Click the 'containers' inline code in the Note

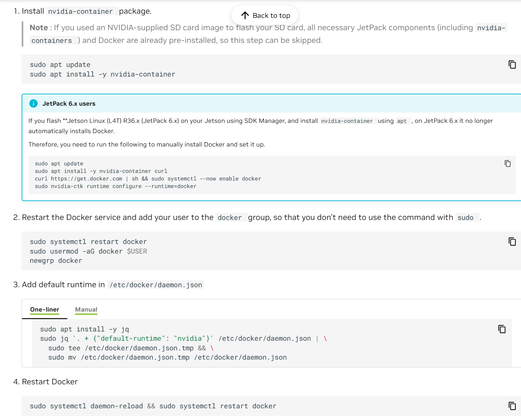pos(53,40)
